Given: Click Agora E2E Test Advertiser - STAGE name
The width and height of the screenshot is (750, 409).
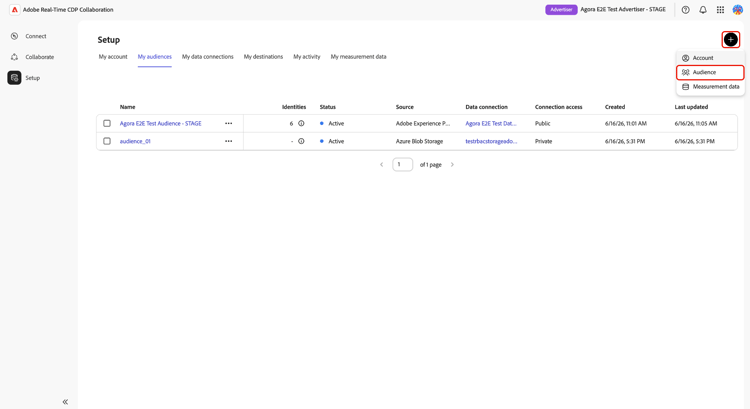Looking at the screenshot, I should coord(623,10).
